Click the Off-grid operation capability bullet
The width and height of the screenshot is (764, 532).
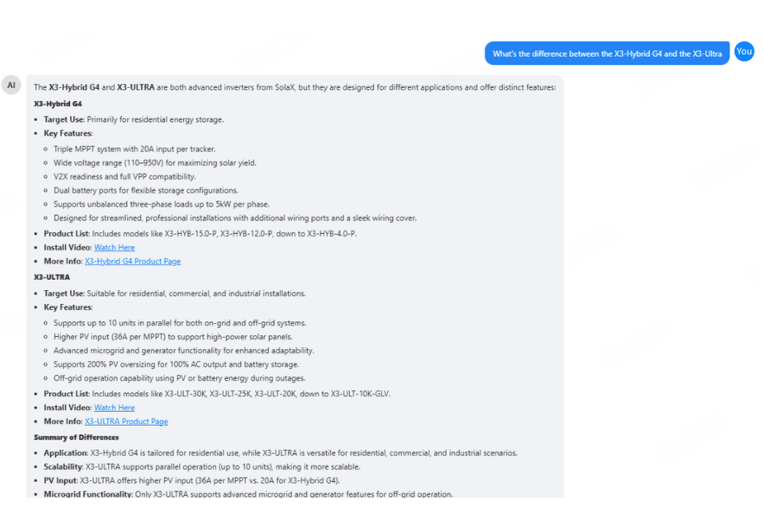[x=179, y=378]
